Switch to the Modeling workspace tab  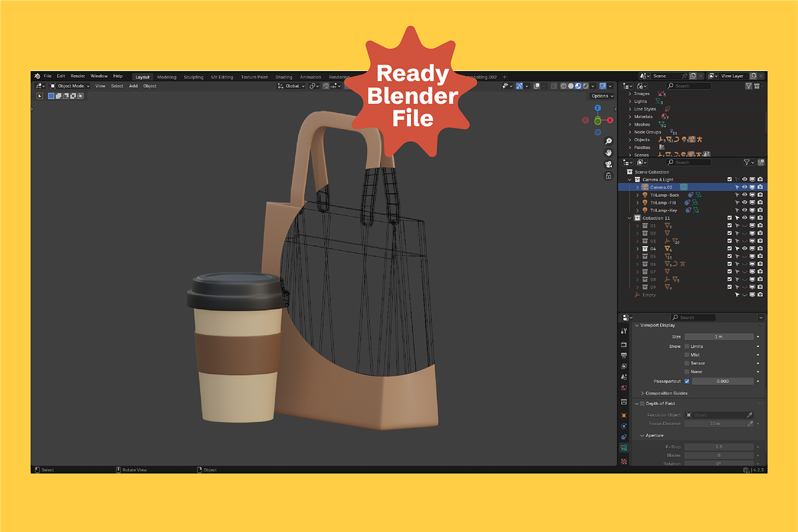(x=167, y=76)
